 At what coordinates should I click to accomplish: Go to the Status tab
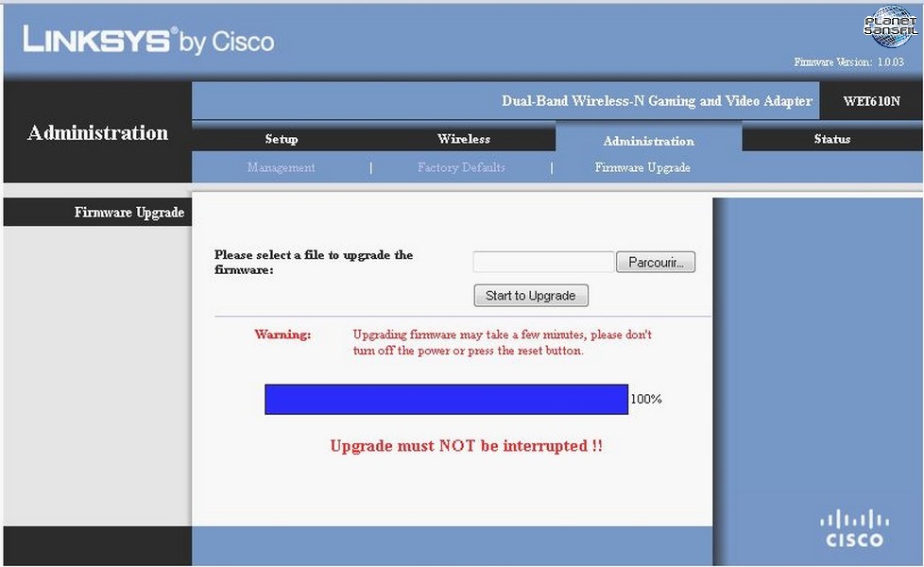831,139
